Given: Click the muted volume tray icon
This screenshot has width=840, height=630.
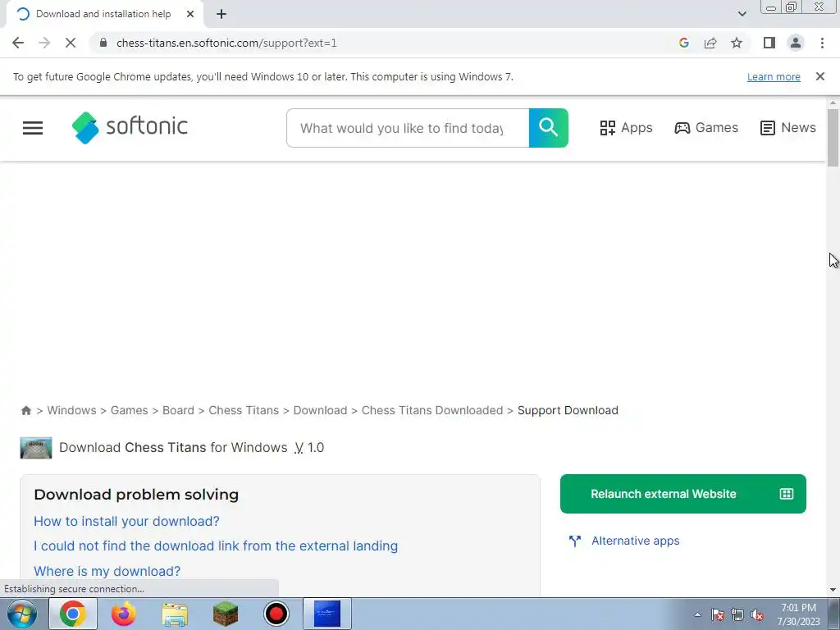Looking at the screenshot, I should (757, 615).
